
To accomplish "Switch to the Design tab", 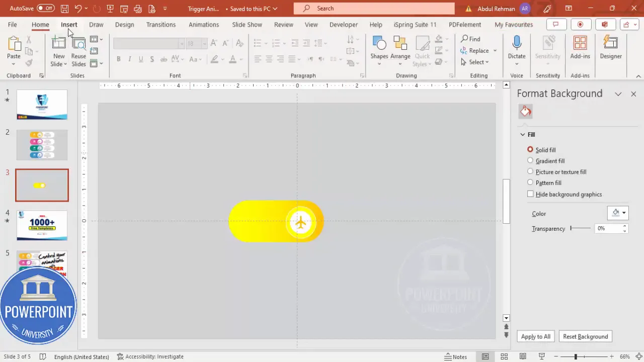I will click(x=124, y=25).
